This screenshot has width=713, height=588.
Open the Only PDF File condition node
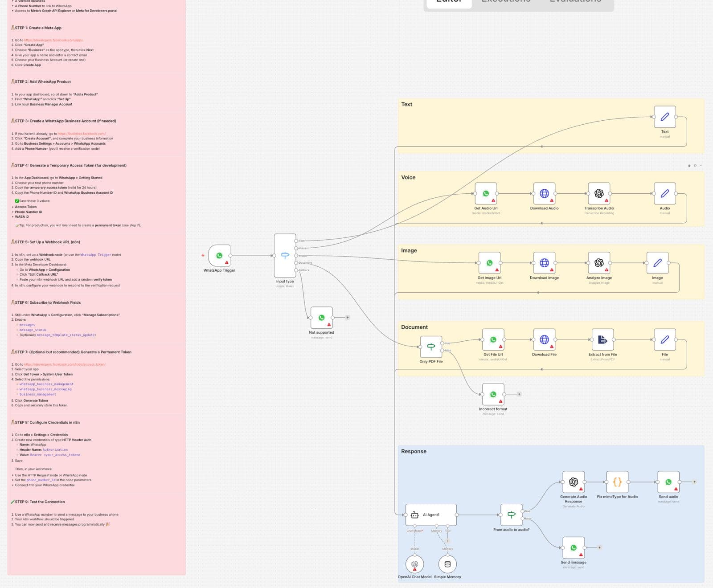431,347
